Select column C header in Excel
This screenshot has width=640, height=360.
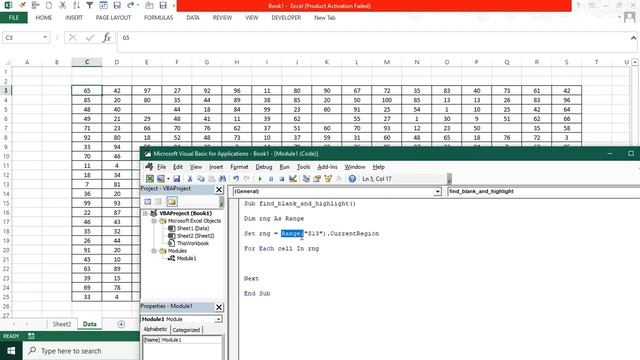click(87, 62)
